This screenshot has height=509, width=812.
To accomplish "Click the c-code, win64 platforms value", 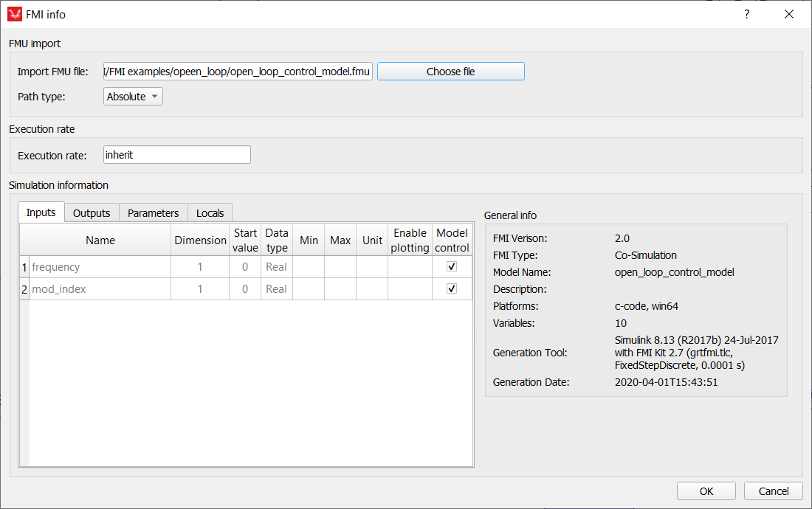I will click(x=647, y=306).
